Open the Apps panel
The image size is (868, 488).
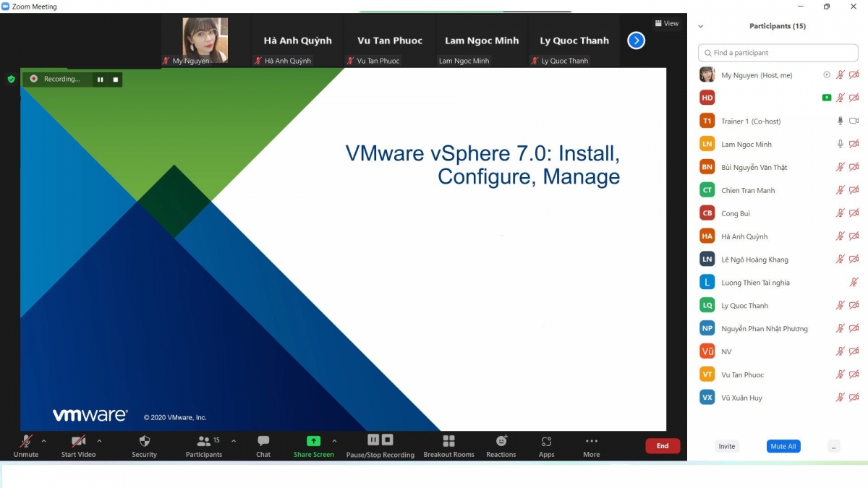point(547,445)
